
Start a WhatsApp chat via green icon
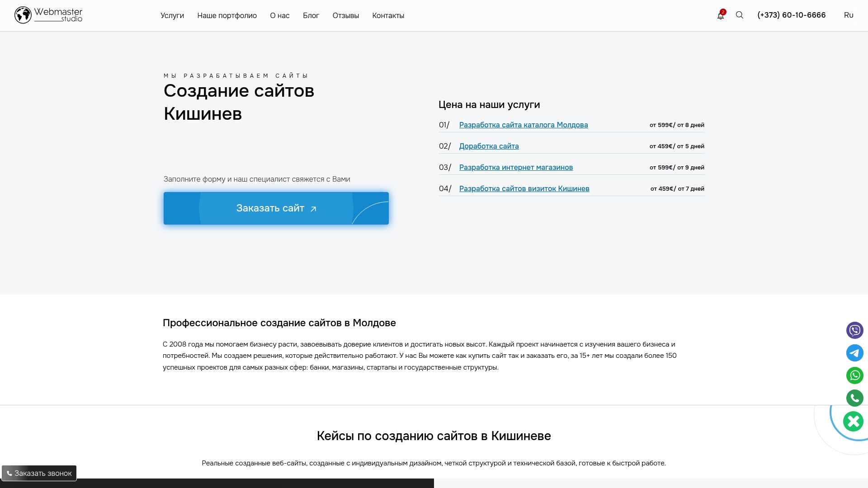click(854, 375)
